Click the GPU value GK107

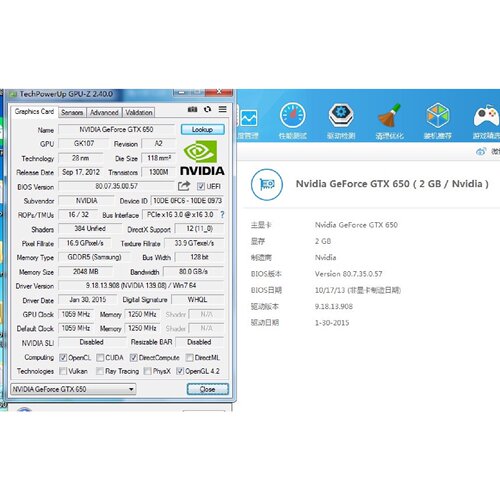tap(84, 143)
